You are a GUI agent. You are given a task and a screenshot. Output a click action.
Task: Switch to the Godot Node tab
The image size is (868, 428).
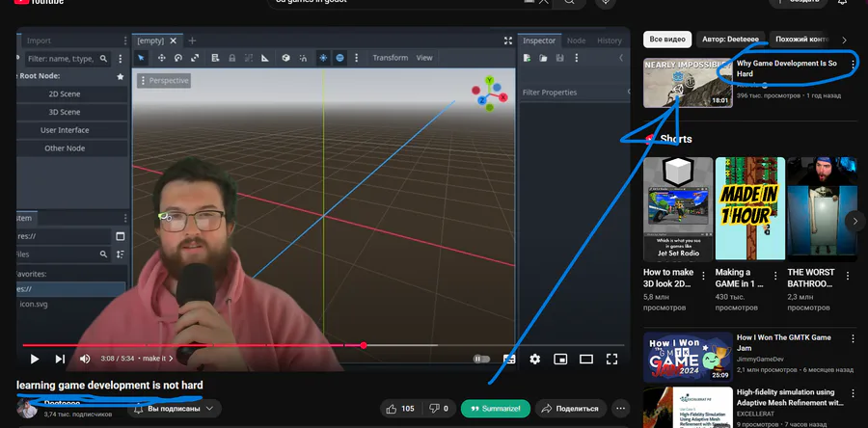click(x=577, y=40)
